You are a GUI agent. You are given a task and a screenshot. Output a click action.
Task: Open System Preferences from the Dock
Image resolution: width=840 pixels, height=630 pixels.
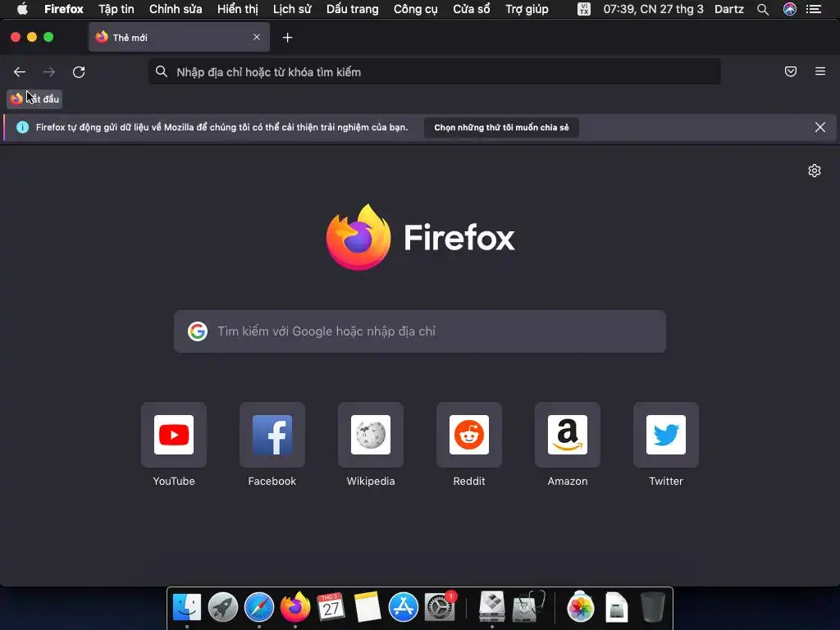(440, 607)
